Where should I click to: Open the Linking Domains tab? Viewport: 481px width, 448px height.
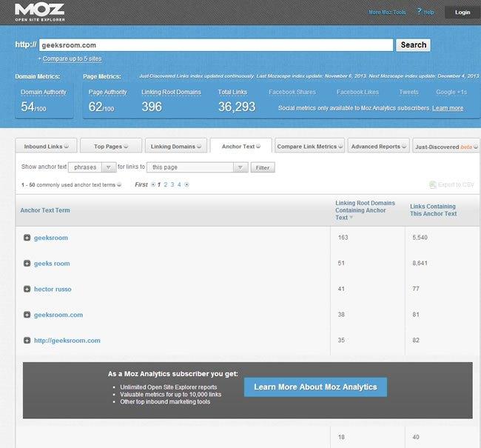click(175, 146)
